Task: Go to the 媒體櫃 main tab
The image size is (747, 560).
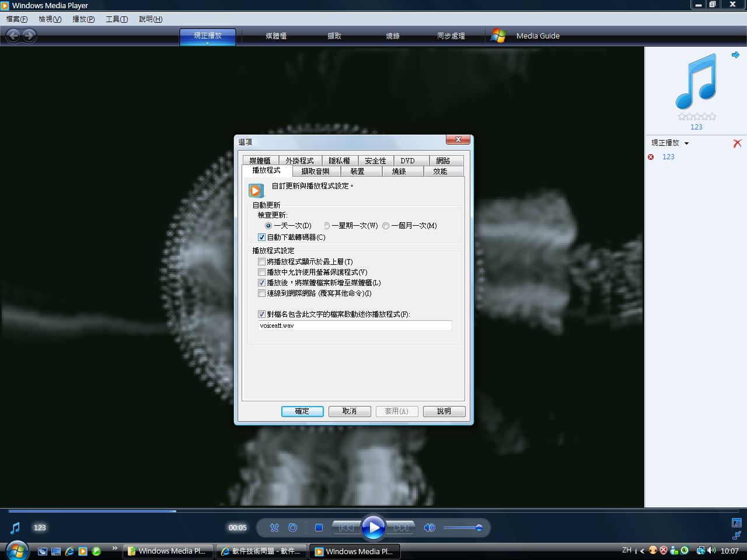Action: pos(276,36)
